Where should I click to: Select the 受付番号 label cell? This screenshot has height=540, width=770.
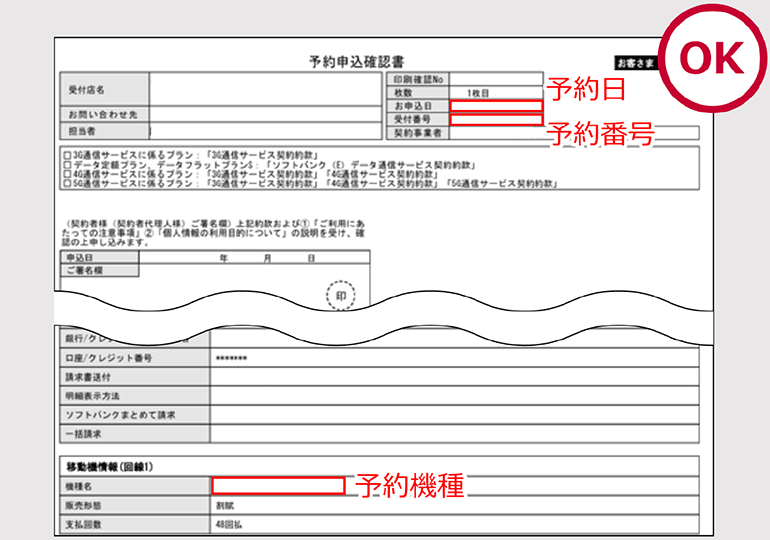pos(418,119)
